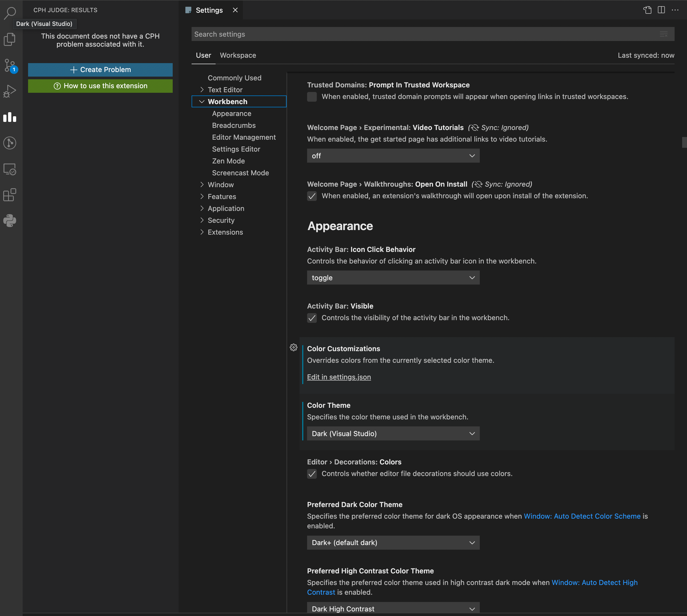Click the Split Editor Right icon
This screenshot has width=687, height=616.
pyautogui.click(x=661, y=10)
